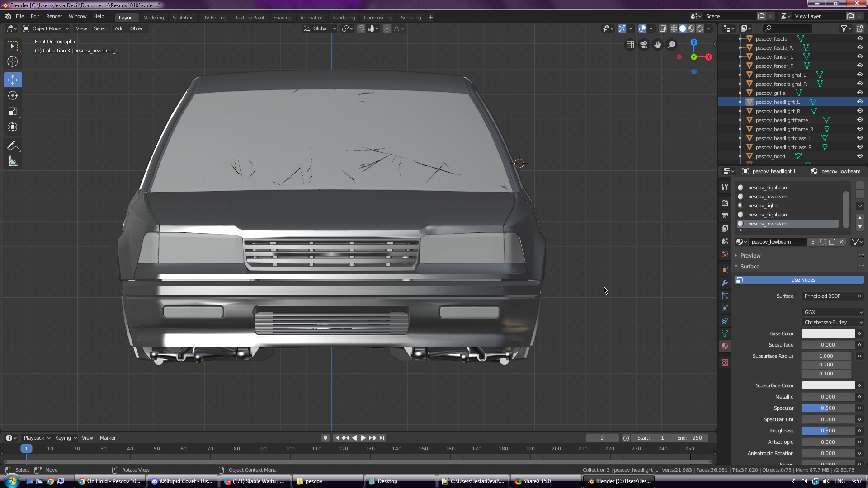Image resolution: width=868 pixels, height=488 pixels.
Task: Click the Base Color swatch
Action: [828, 333]
